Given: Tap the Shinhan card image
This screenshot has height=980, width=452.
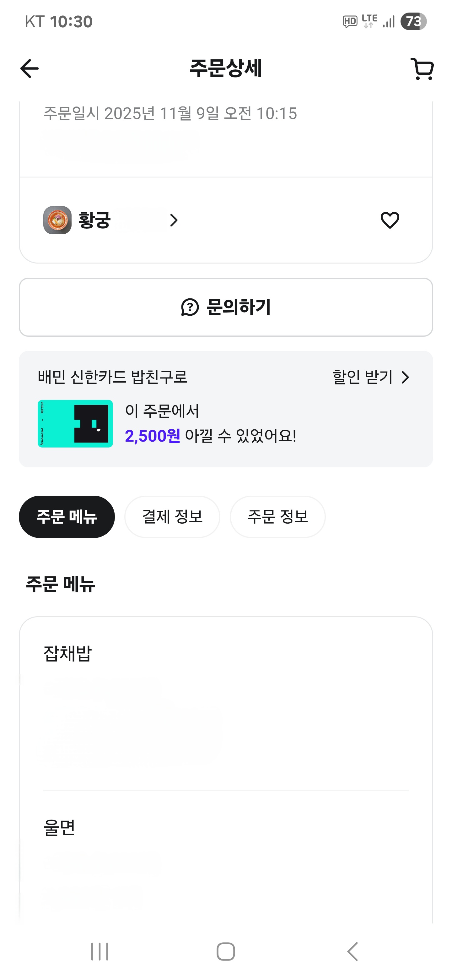Looking at the screenshot, I should (75, 423).
